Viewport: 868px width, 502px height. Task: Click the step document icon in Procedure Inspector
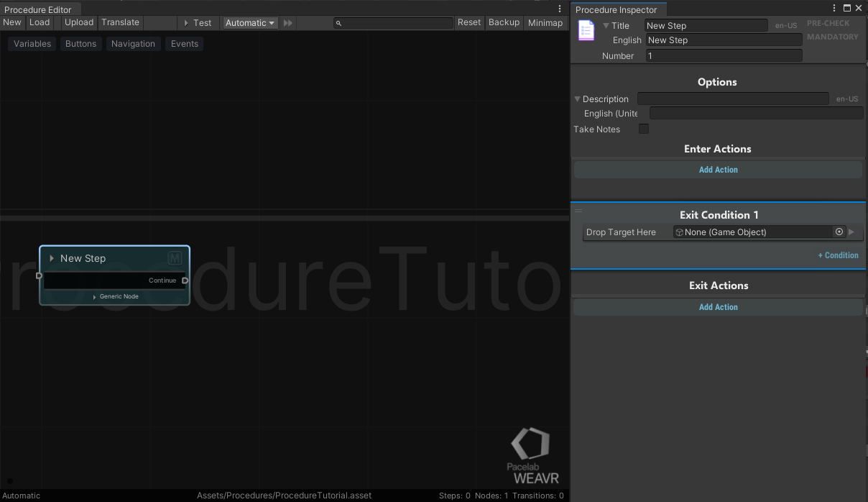tap(586, 31)
